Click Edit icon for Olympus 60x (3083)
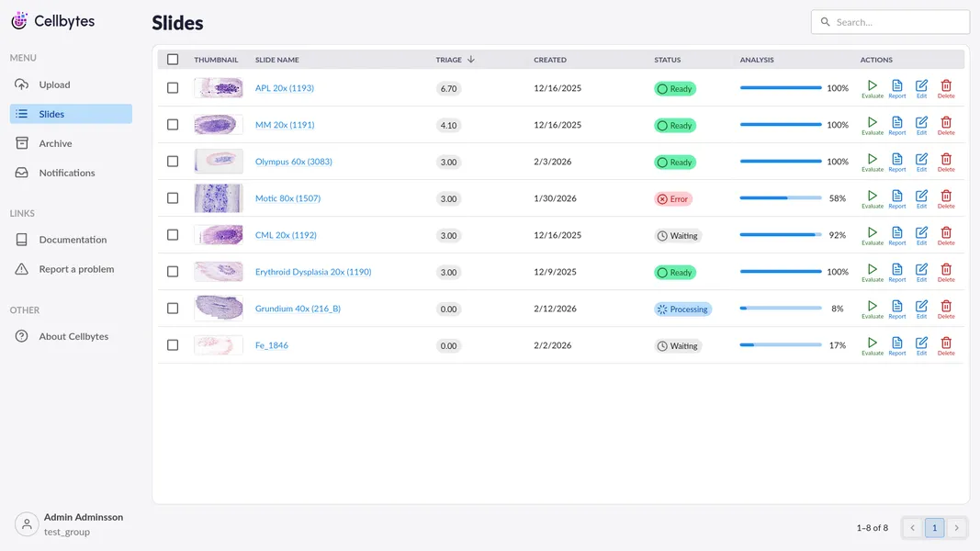 click(x=921, y=162)
